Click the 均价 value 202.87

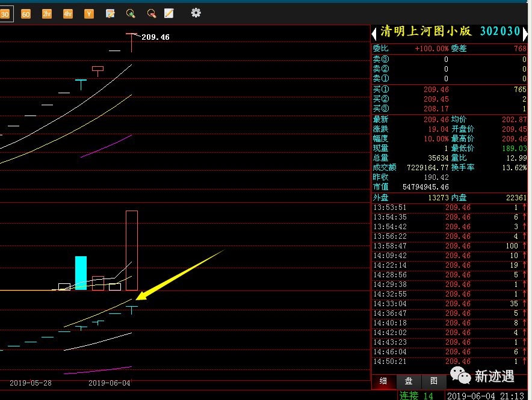(515, 119)
